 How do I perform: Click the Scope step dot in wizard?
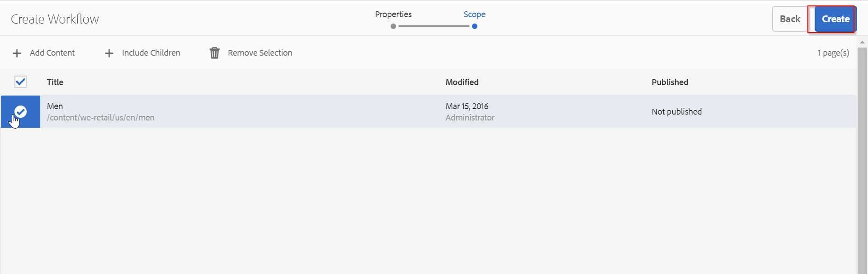474,26
